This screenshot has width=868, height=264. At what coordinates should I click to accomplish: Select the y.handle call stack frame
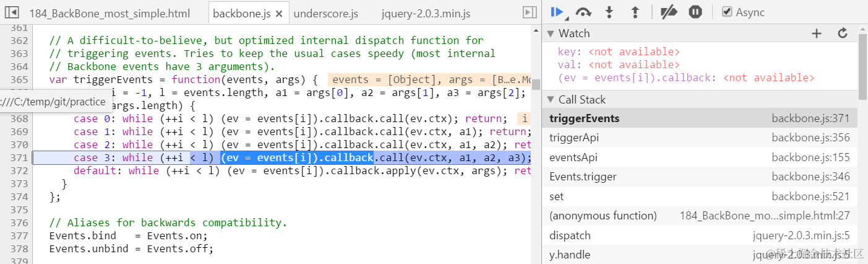click(x=700, y=255)
